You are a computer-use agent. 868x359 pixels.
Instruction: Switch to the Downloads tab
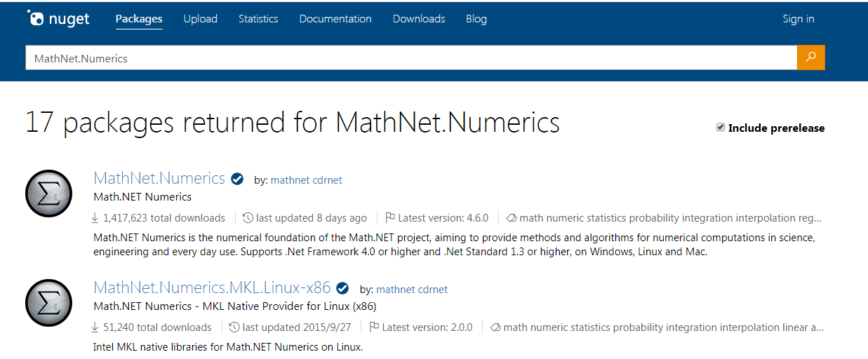pos(419,19)
